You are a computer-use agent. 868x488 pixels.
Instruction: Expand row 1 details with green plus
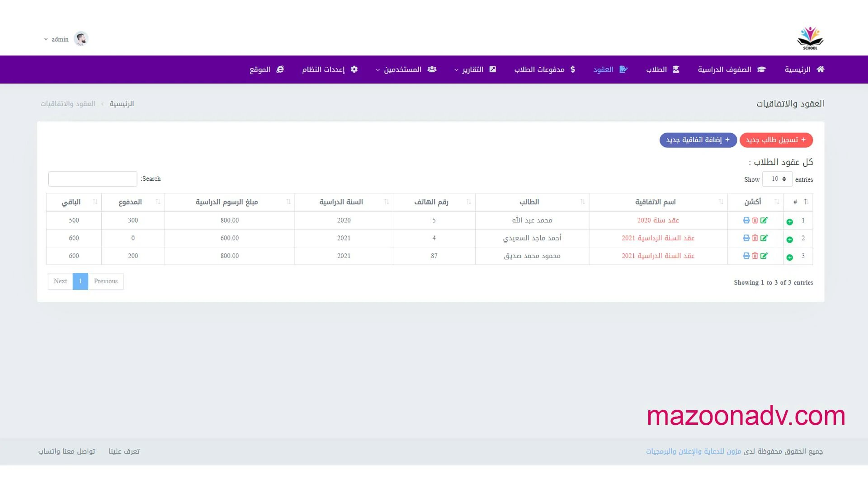pos(790,222)
